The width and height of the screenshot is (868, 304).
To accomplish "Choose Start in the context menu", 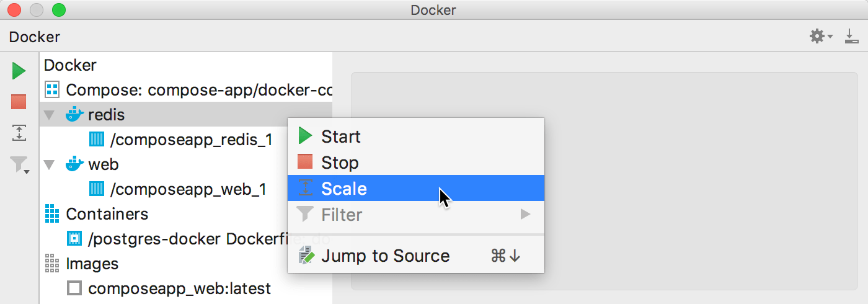I will click(x=340, y=136).
